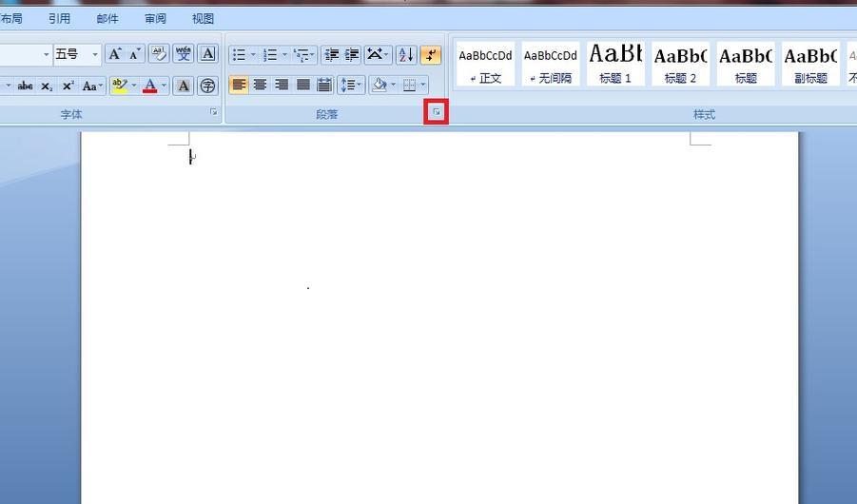Open the Phonetic Guide (wén) tool
This screenshot has width=857, height=504.
point(183,54)
